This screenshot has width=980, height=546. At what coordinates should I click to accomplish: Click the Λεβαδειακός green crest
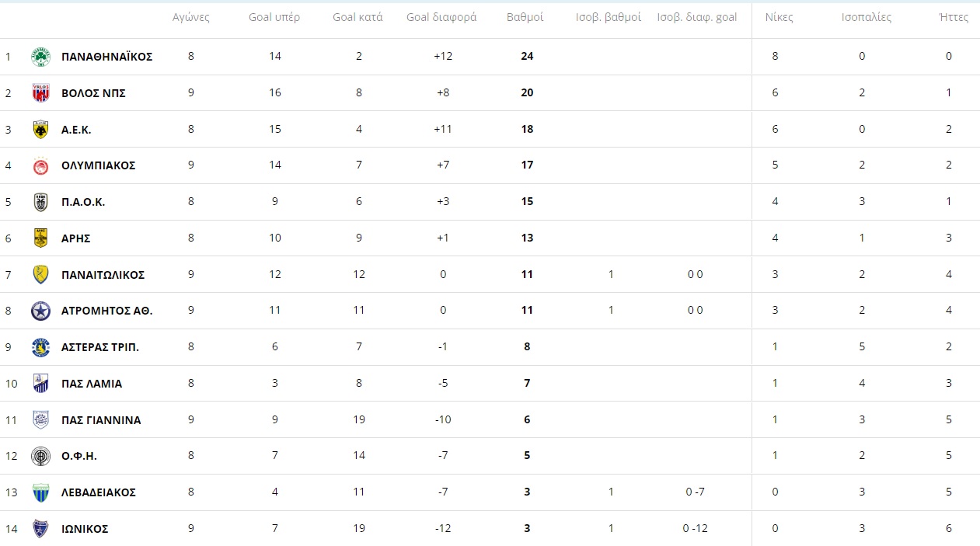(x=40, y=492)
